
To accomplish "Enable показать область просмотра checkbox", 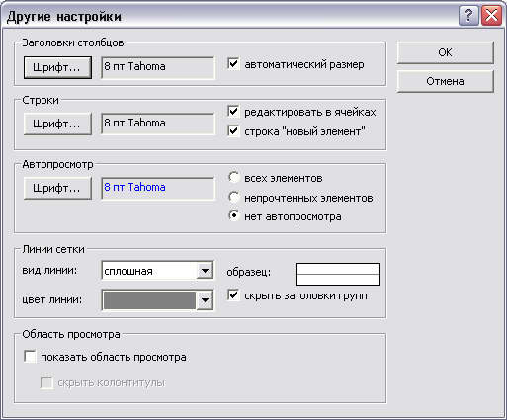I will click(x=30, y=357).
